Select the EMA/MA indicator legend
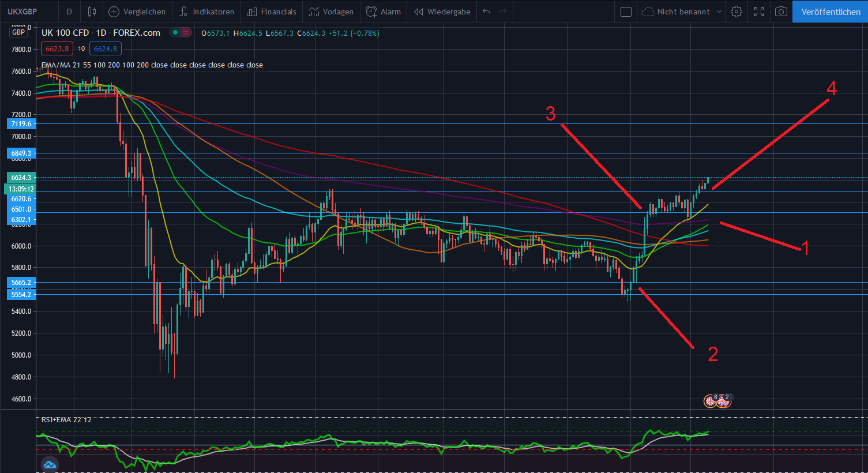 click(x=152, y=65)
